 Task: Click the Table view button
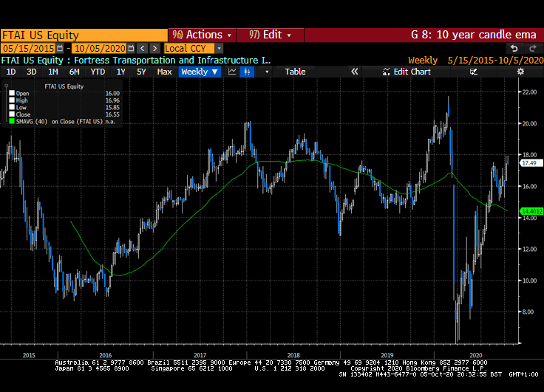[295, 72]
